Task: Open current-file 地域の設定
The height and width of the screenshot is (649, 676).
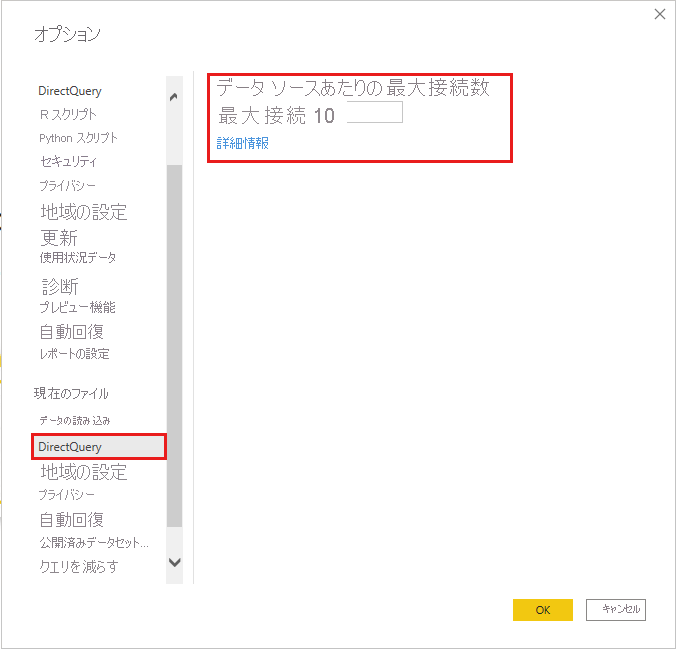Action: coord(84,472)
